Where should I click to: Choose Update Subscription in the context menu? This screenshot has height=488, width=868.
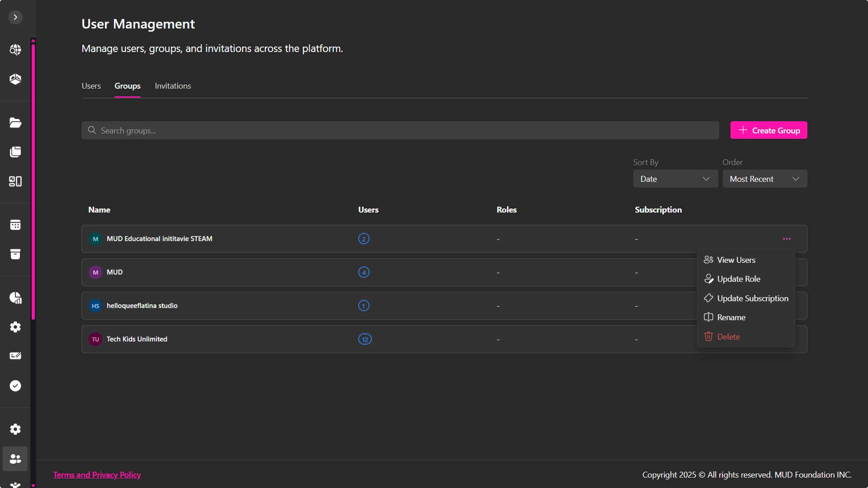752,298
